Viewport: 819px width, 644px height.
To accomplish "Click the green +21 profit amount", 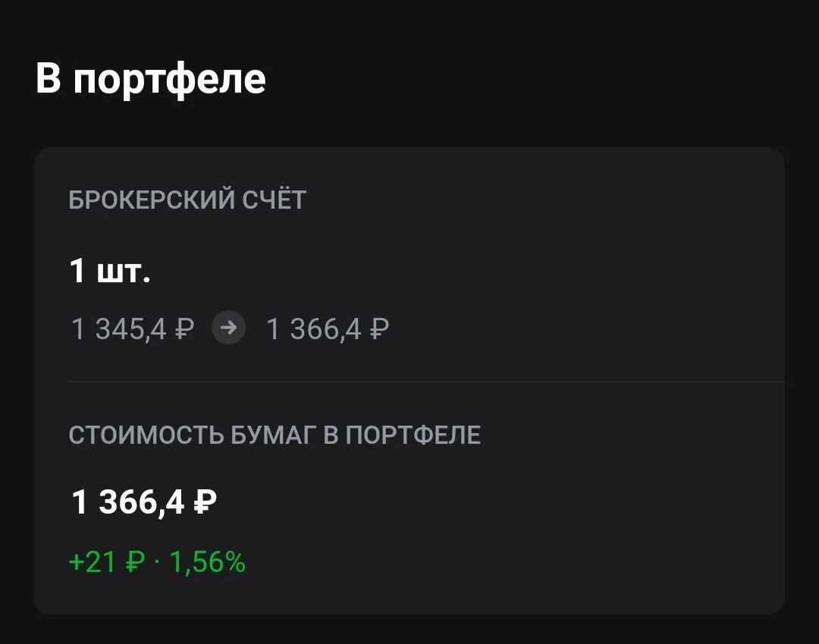I will [93, 563].
